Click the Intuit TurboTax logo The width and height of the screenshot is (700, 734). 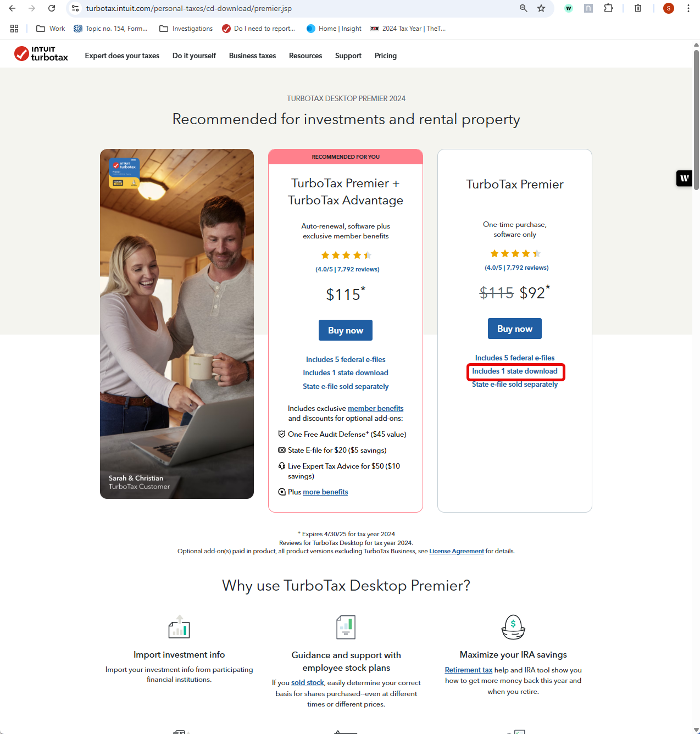(41, 54)
